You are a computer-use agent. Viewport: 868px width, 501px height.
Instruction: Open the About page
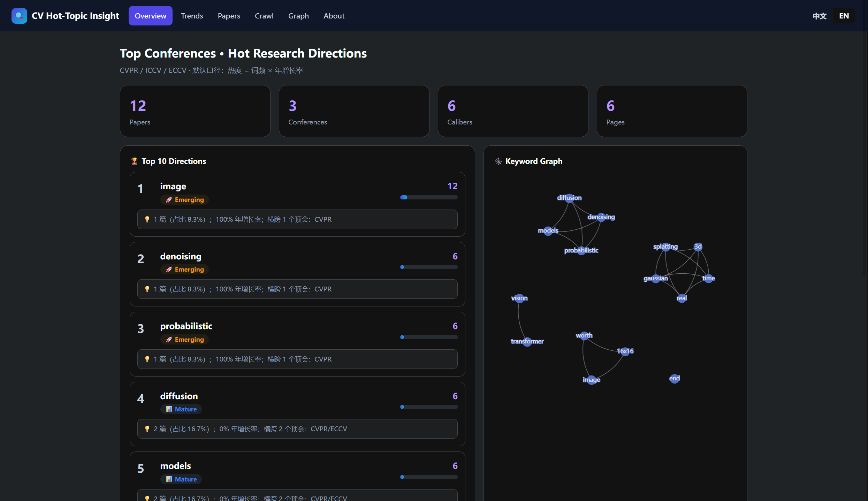point(334,16)
